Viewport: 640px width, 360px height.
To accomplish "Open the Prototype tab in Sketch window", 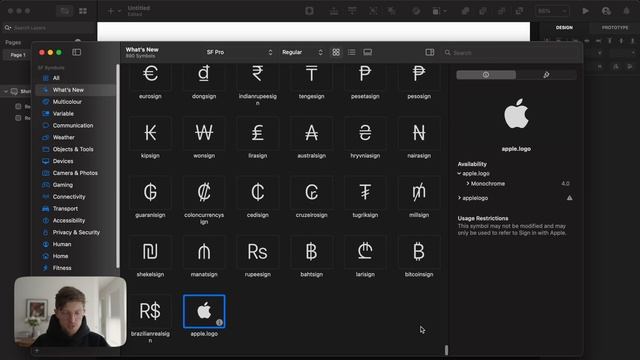I will (615, 27).
